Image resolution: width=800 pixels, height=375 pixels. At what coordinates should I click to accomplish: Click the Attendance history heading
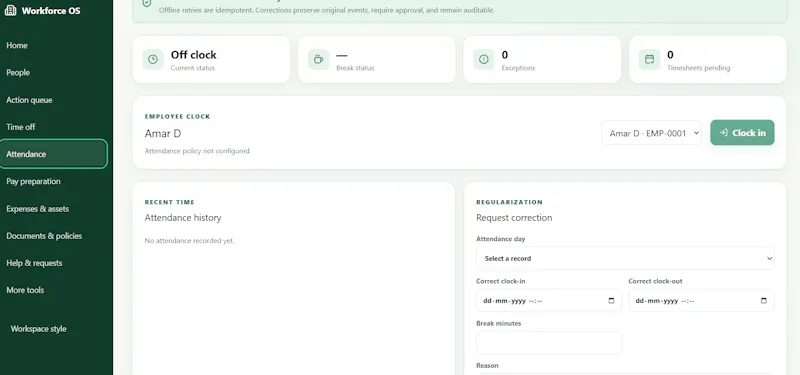(183, 217)
